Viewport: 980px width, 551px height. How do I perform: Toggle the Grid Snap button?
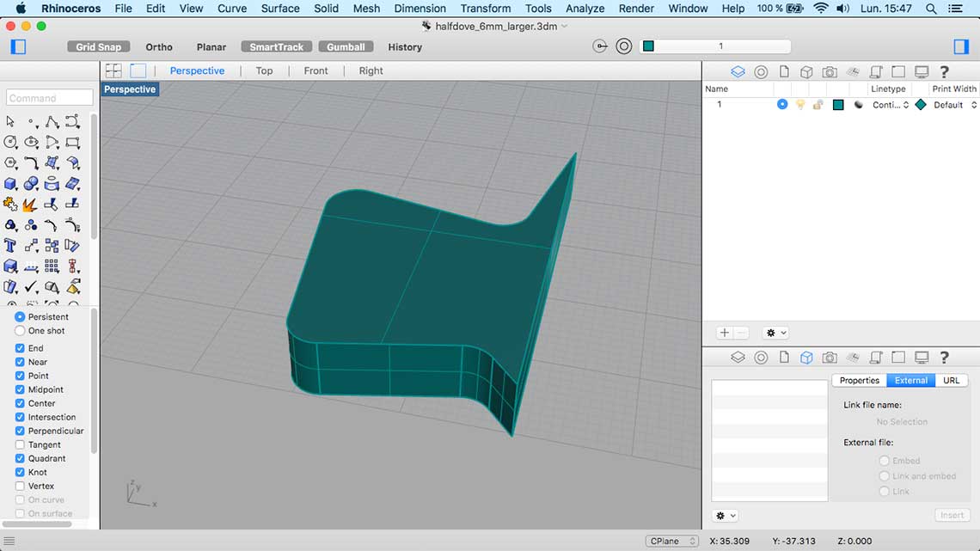click(x=99, y=47)
